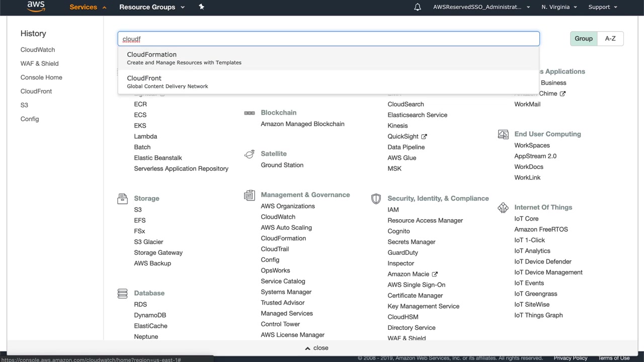The width and height of the screenshot is (644, 362).
Task: Collapse the Services menu dropdown
Action: (x=88, y=7)
